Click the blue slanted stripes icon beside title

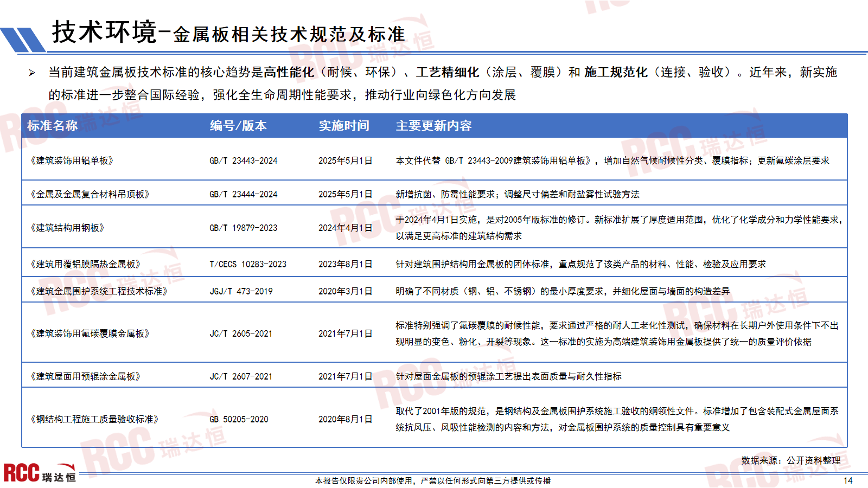[x=23, y=40]
